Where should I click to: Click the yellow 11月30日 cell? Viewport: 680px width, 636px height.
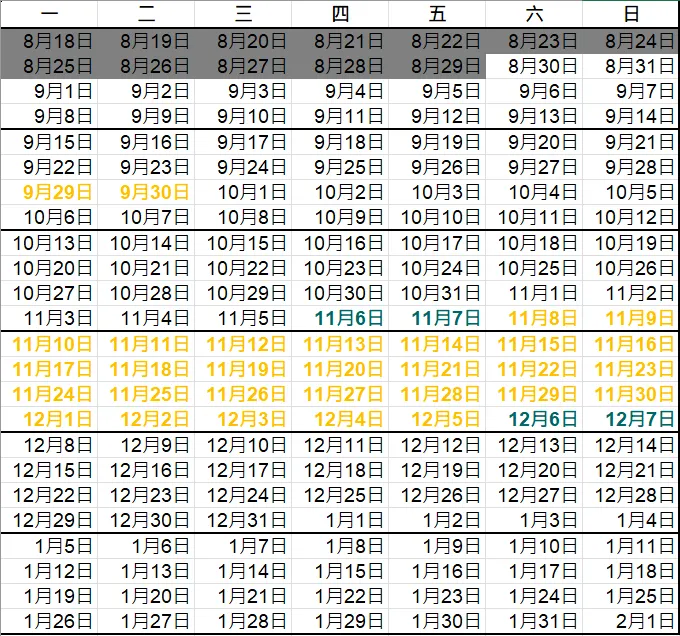(x=631, y=395)
